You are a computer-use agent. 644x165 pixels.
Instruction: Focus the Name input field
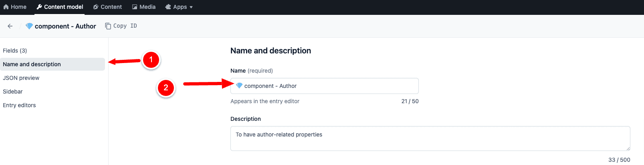tap(341, 86)
